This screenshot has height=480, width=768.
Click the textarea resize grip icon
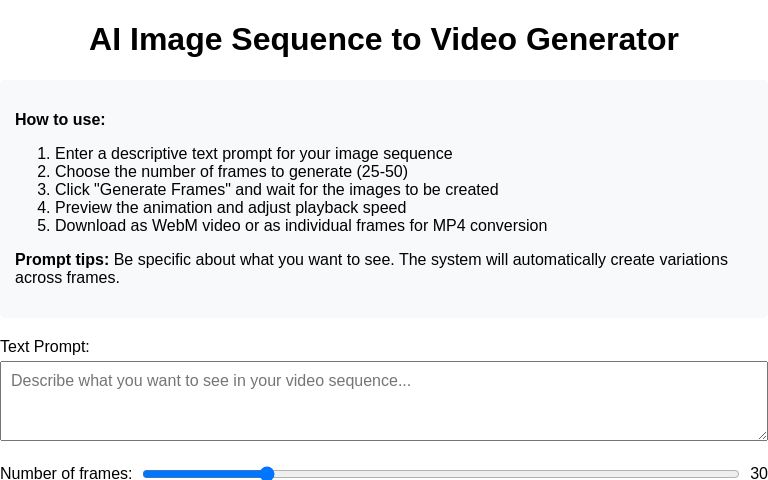[x=761, y=434]
